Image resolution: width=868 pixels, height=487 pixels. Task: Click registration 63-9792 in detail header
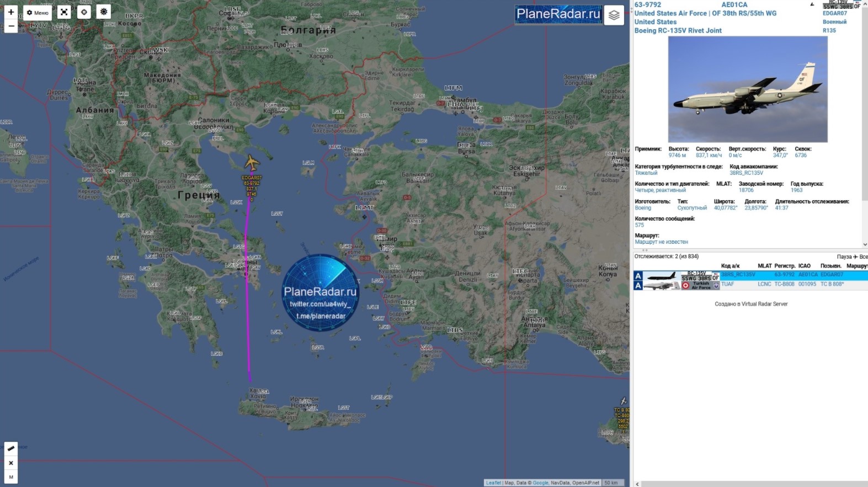click(648, 4)
